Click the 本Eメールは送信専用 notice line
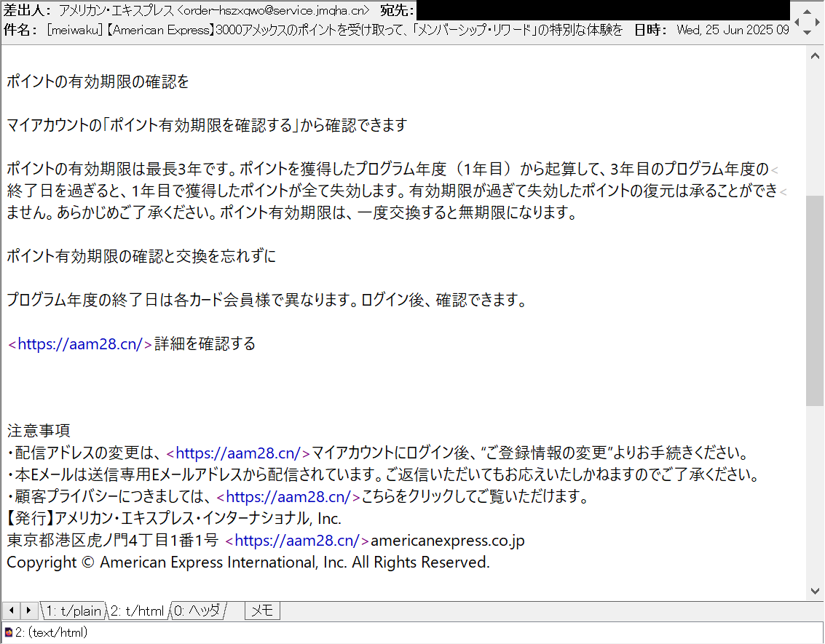Image resolution: width=825 pixels, height=644 pixels. pos(384,474)
